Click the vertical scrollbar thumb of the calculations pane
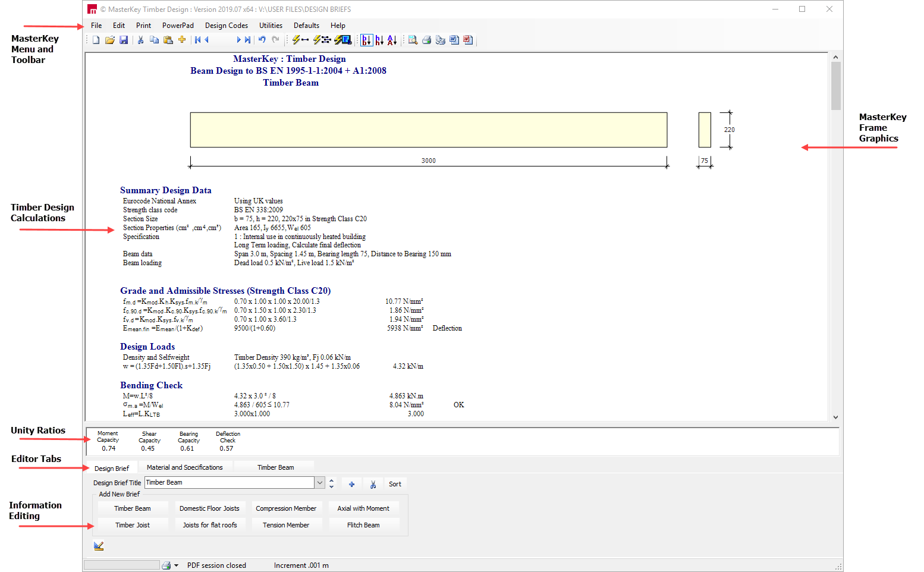This screenshot has width=924, height=572. tap(835, 86)
